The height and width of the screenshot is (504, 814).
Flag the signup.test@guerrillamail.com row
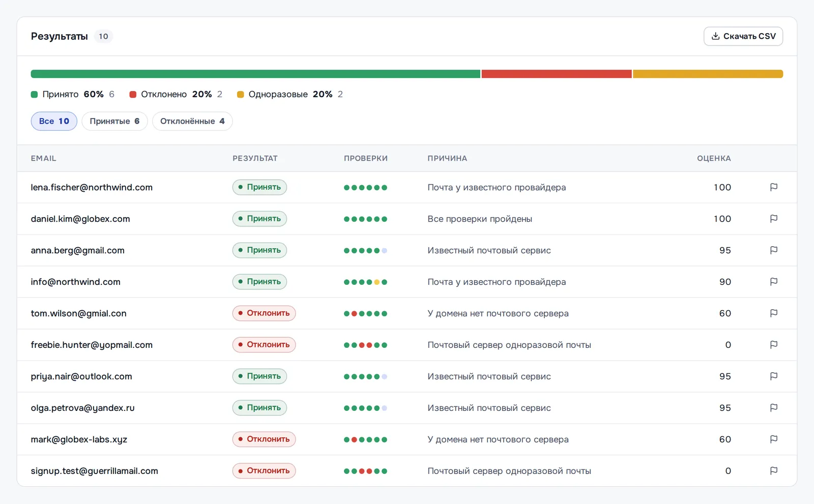[773, 471]
